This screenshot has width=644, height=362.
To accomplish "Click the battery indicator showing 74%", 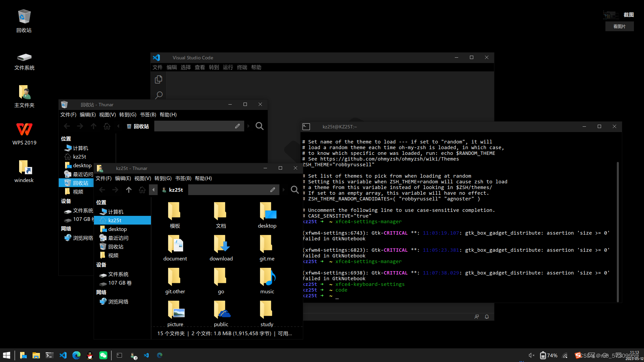I will [x=548, y=355].
